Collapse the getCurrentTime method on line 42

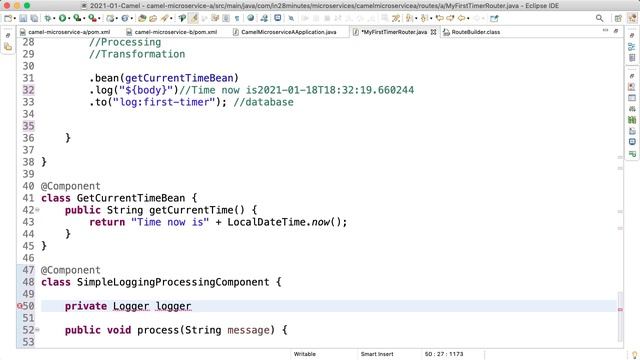pyautogui.click(x=38, y=210)
